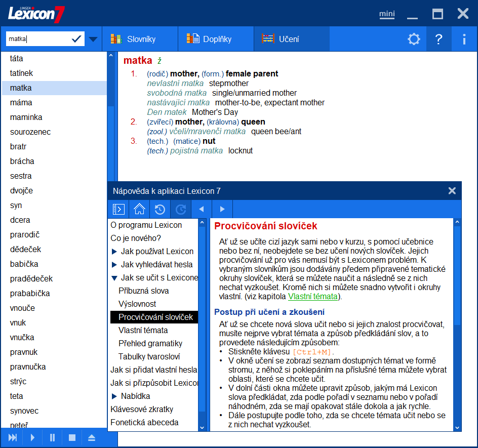Click the eject button in bottom bar
Viewport: 478px width, 448px height.
[92, 438]
